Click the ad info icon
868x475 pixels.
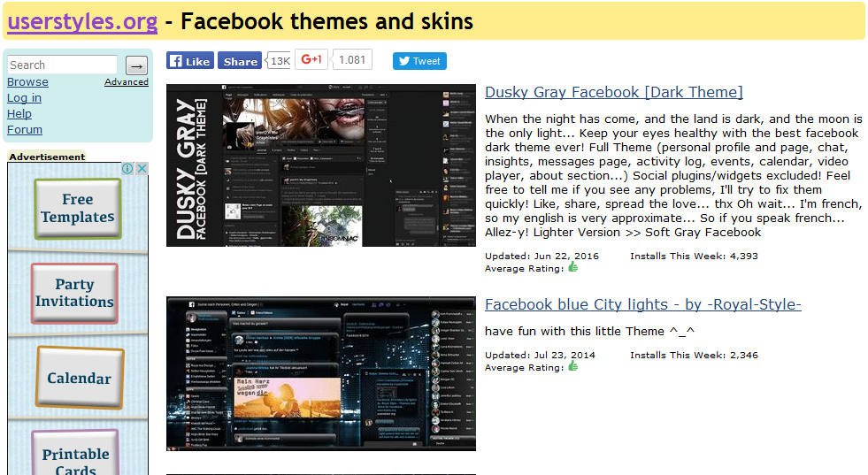click(127, 168)
